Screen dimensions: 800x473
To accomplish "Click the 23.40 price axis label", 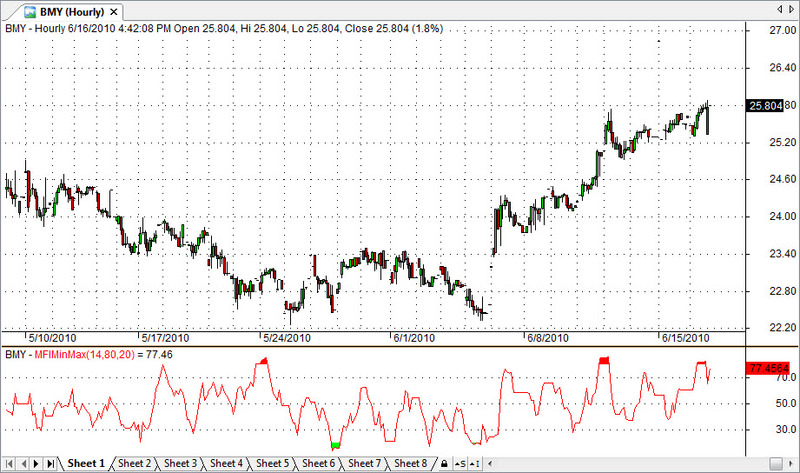I will (783, 254).
